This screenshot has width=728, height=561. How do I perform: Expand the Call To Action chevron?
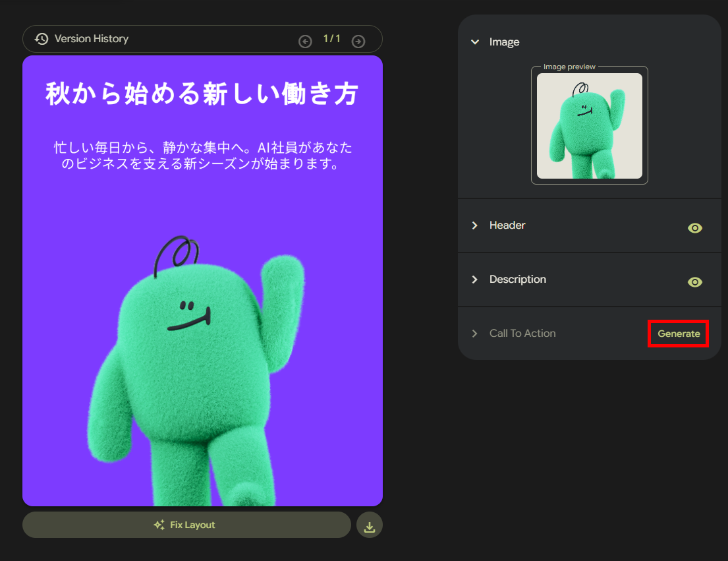[x=474, y=334]
